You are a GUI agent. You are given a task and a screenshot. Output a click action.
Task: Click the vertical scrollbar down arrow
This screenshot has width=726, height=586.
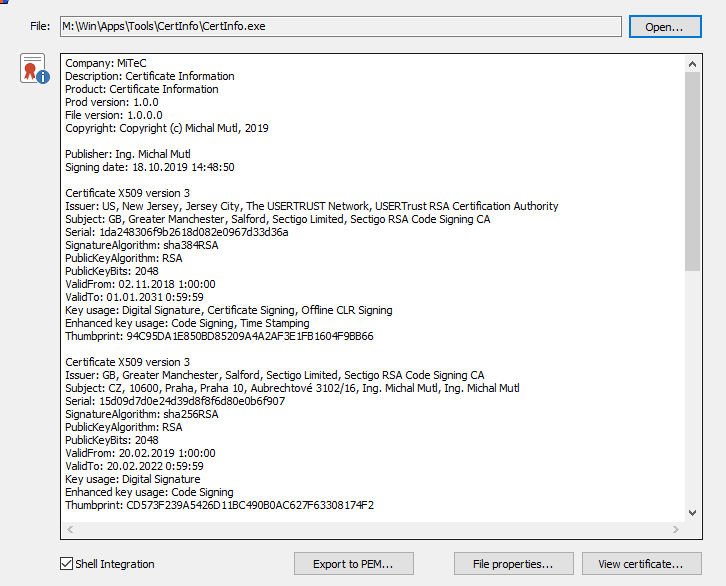click(x=692, y=512)
